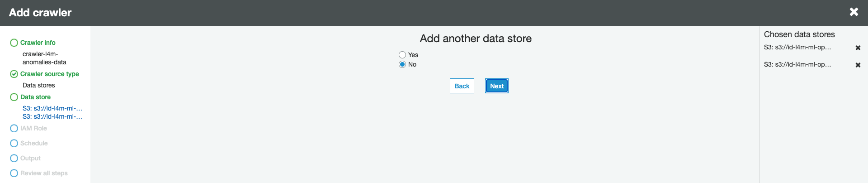
Task: Open the Data store step label
Action: tap(35, 97)
